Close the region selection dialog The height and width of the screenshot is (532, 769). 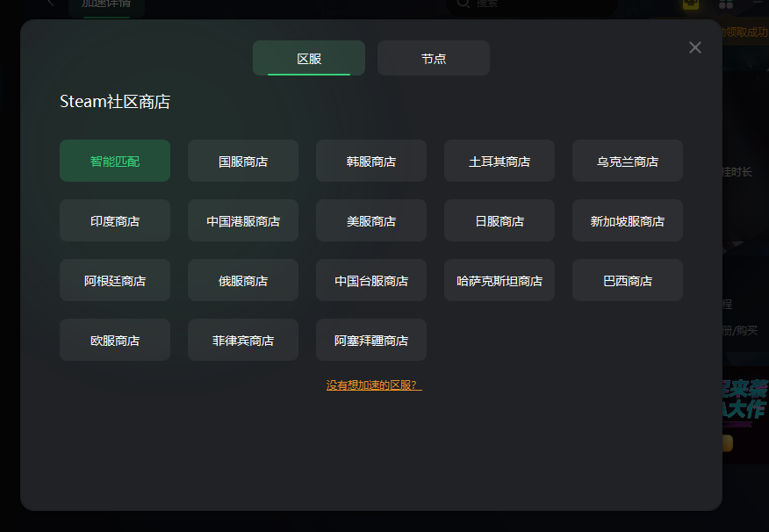pyautogui.click(x=695, y=47)
